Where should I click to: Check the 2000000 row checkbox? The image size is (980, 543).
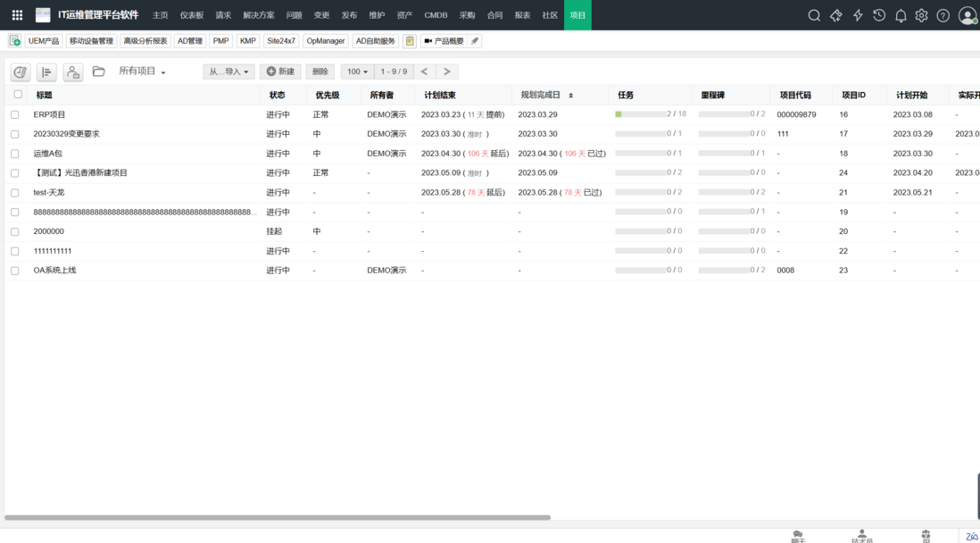15,231
